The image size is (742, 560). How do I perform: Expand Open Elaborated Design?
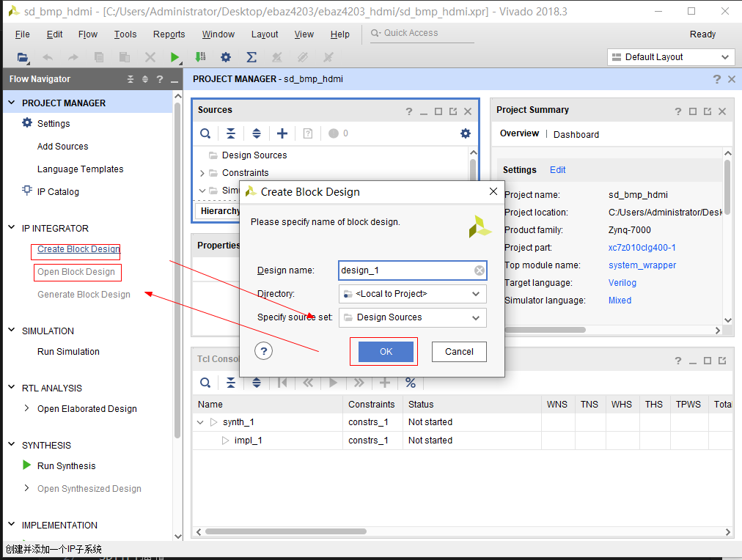tap(26, 408)
